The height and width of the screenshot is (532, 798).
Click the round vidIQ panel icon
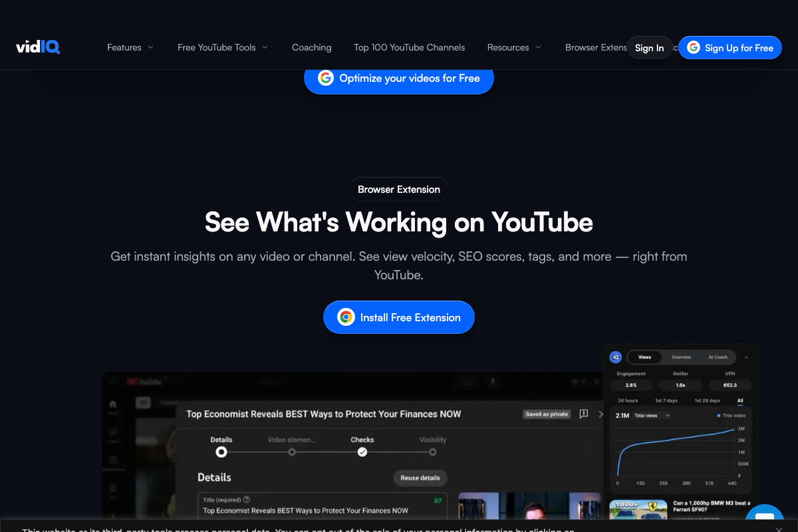[x=616, y=357]
